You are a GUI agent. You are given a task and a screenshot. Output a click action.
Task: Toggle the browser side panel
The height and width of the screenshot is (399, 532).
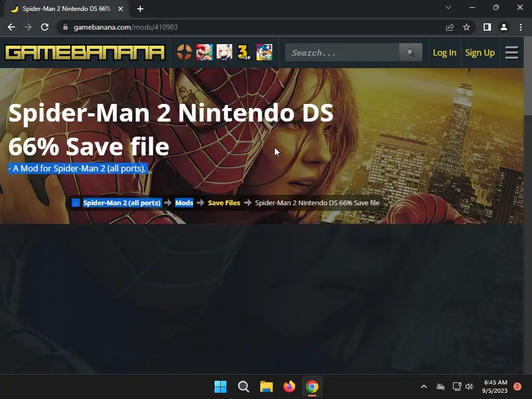coord(487,27)
